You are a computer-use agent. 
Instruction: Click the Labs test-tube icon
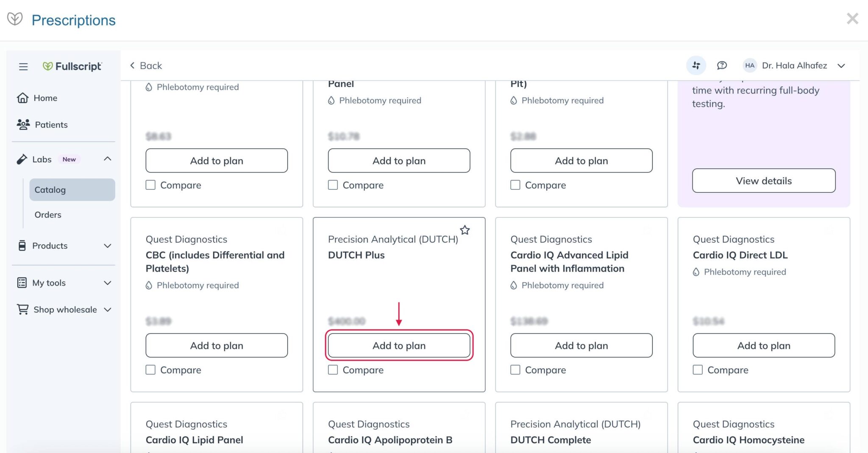(x=22, y=159)
